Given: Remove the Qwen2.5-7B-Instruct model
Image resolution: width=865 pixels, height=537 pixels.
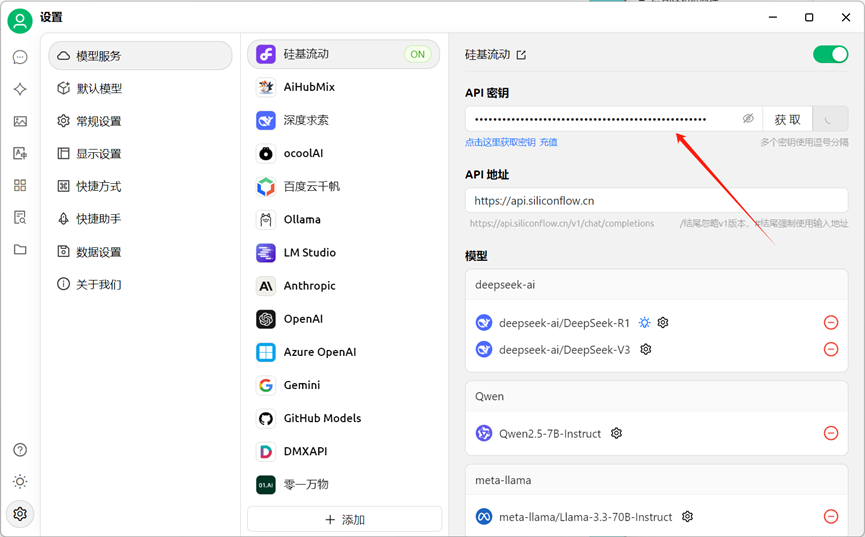Looking at the screenshot, I should tap(831, 433).
